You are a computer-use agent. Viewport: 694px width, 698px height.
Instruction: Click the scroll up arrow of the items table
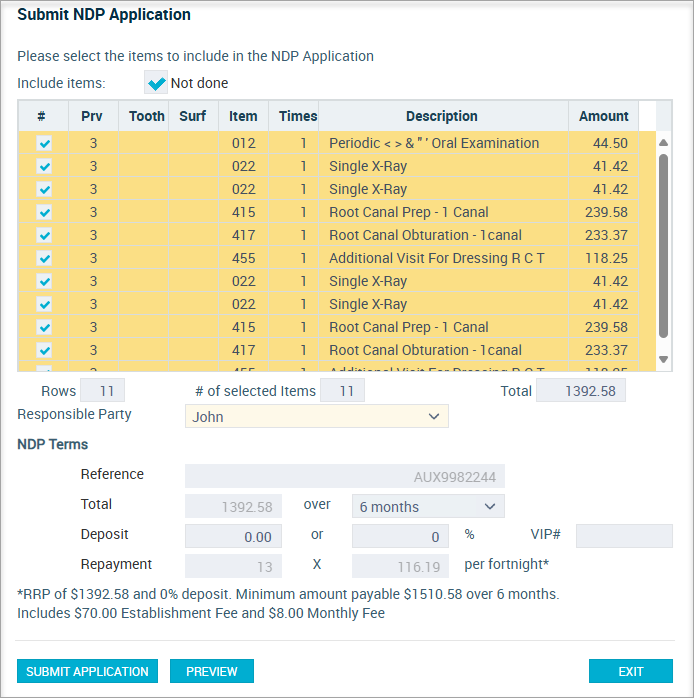click(x=663, y=142)
